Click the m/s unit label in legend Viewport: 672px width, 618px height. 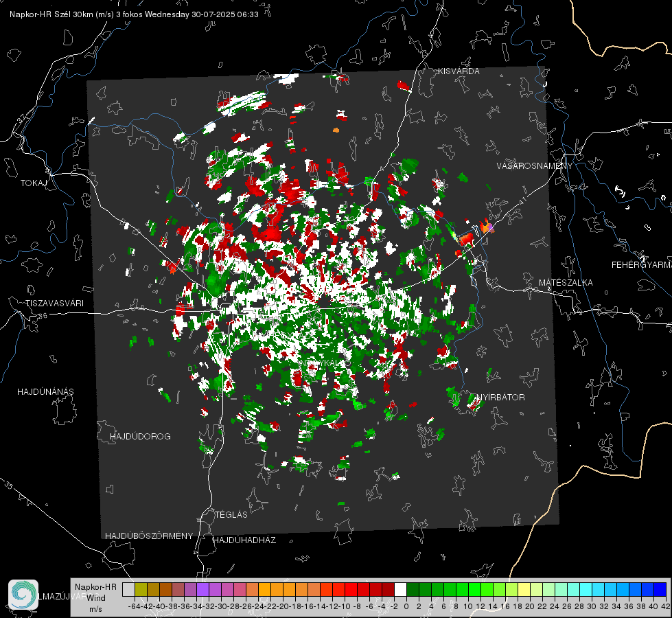click(x=95, y=609)
